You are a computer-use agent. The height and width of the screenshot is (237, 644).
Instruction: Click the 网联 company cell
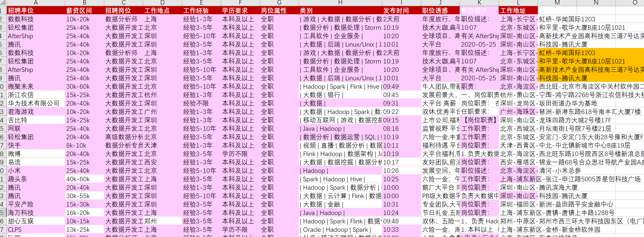click(x=36, y=129)
